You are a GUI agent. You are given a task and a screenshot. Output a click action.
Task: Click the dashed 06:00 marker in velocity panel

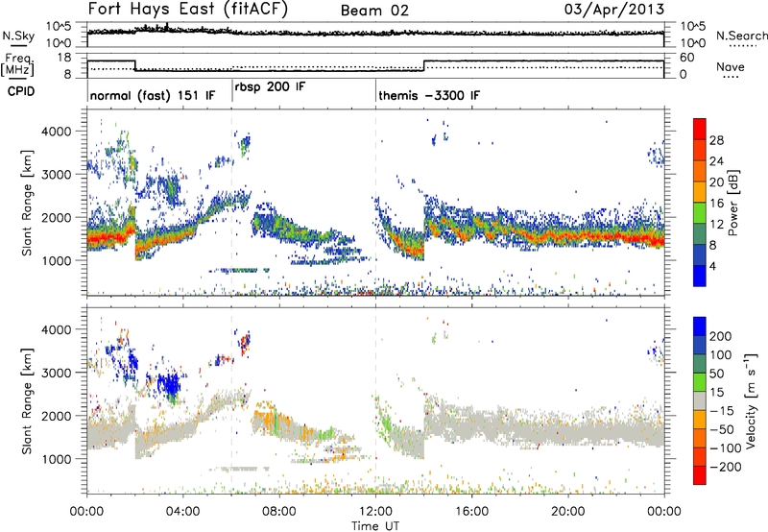[231, 400]
